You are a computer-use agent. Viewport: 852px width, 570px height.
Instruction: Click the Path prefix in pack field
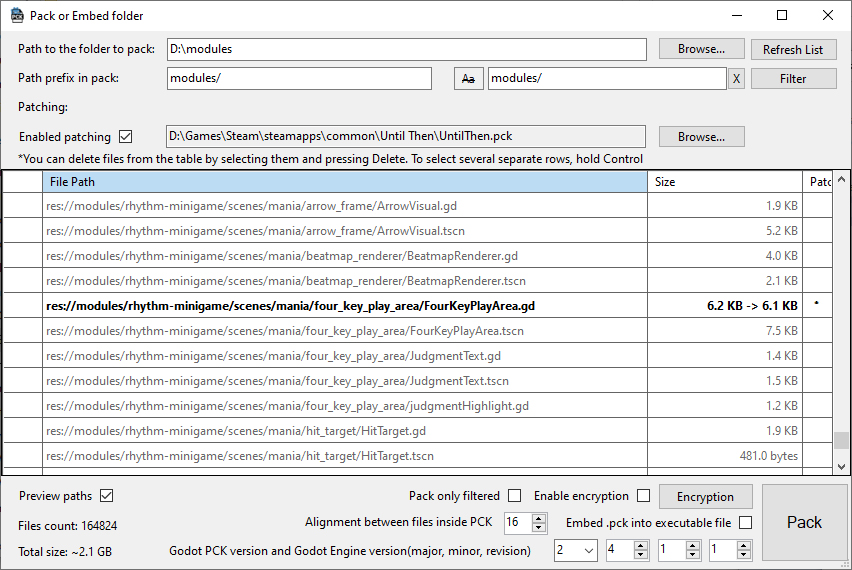coord(299,78)
